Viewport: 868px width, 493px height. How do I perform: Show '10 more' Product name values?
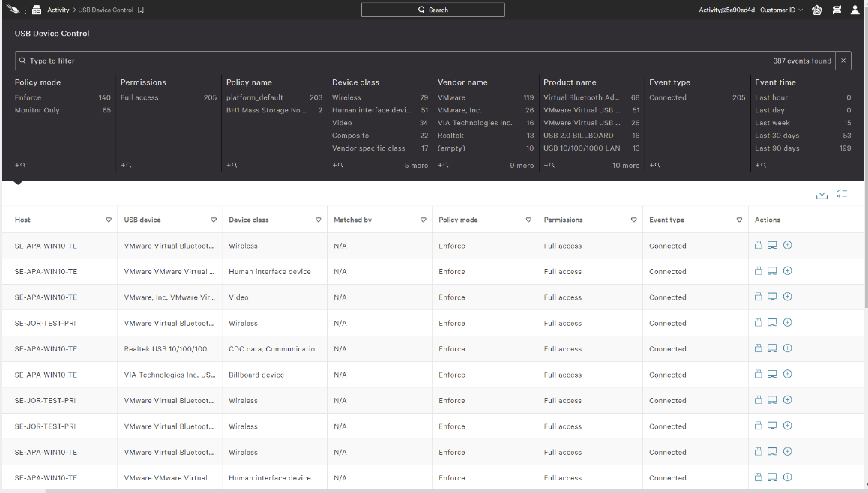625,166
